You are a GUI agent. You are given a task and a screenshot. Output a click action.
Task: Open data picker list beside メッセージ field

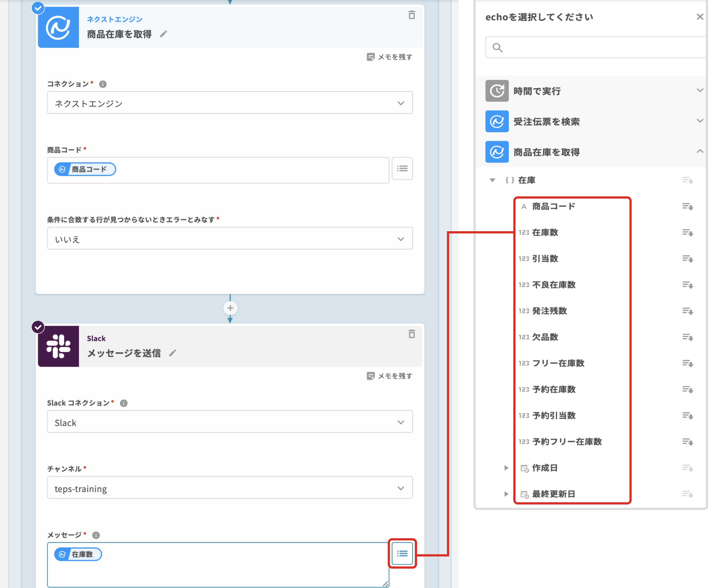(402, 553)
